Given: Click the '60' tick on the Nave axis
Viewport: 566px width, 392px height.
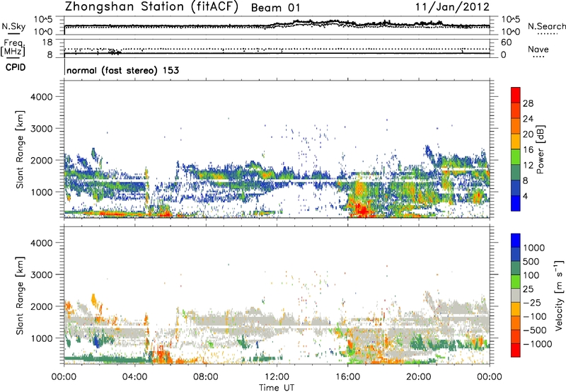Looking at the screenshot, I should point(506,42).
